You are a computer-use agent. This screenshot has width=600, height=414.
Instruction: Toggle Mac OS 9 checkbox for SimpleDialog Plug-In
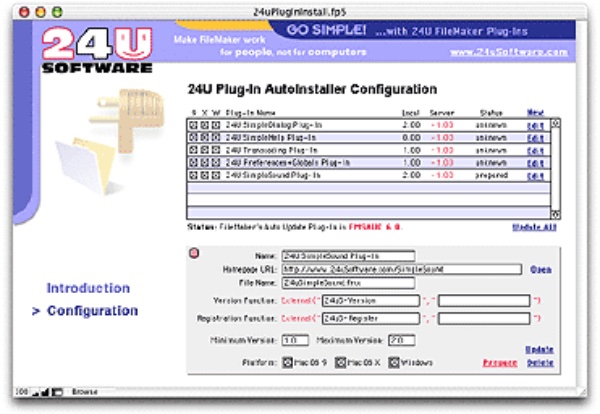193,125
